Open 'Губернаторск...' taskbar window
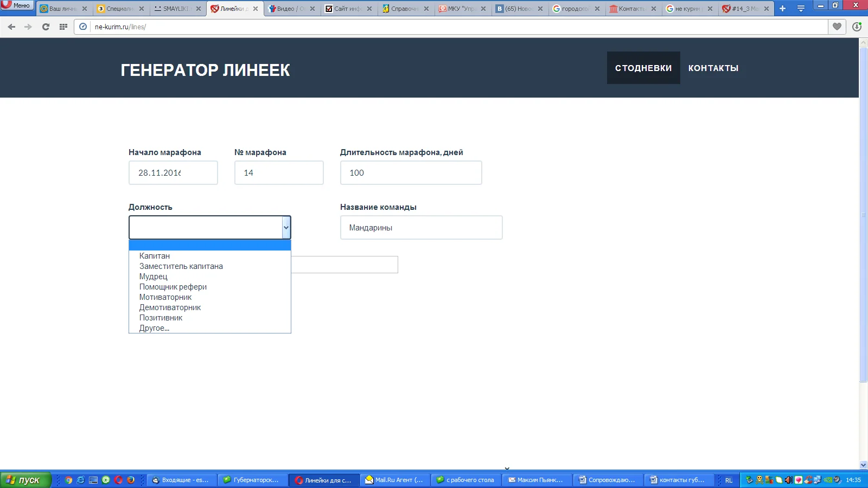Image resolution: width=868 pixels, height=488 pixels. tap(253, 480)
